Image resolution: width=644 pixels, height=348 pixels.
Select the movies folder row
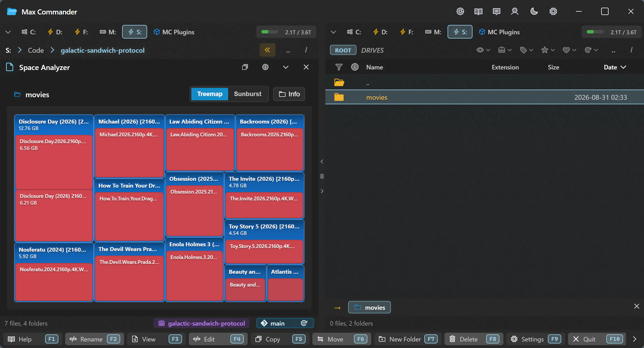tap(484, 97)
